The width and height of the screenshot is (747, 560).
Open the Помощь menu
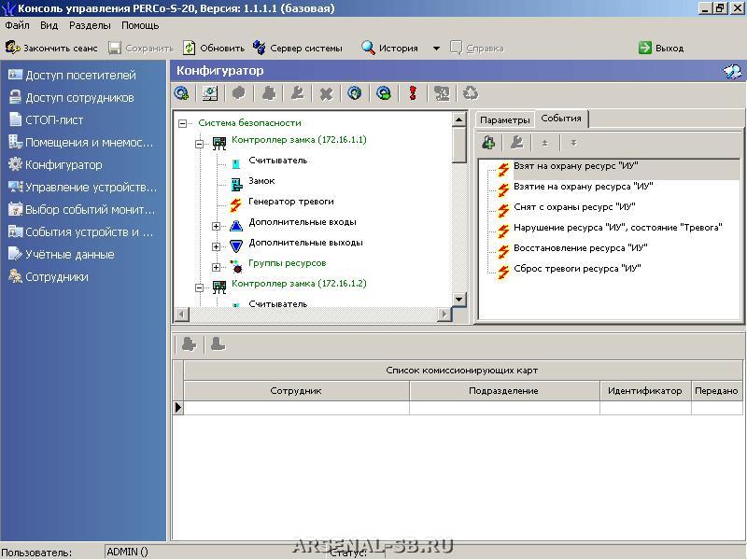click(x=139, y=25)
